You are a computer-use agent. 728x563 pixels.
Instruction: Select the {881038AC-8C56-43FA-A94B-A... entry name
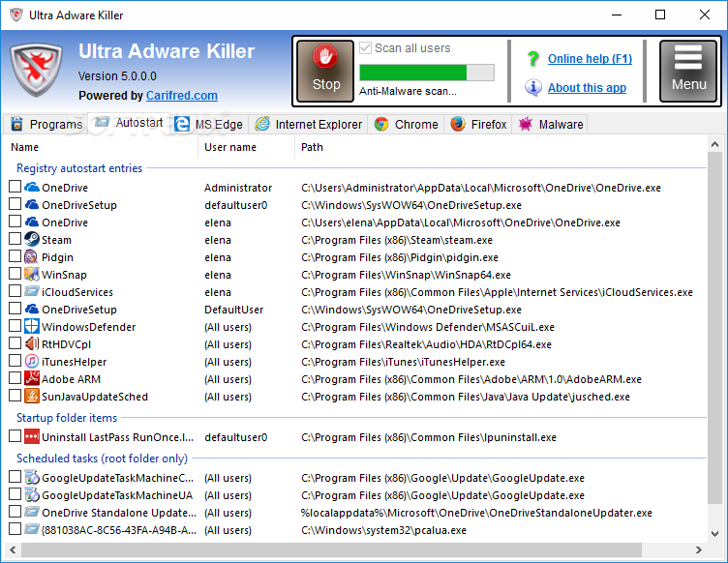pyautogui.click(x=119, y=530)
